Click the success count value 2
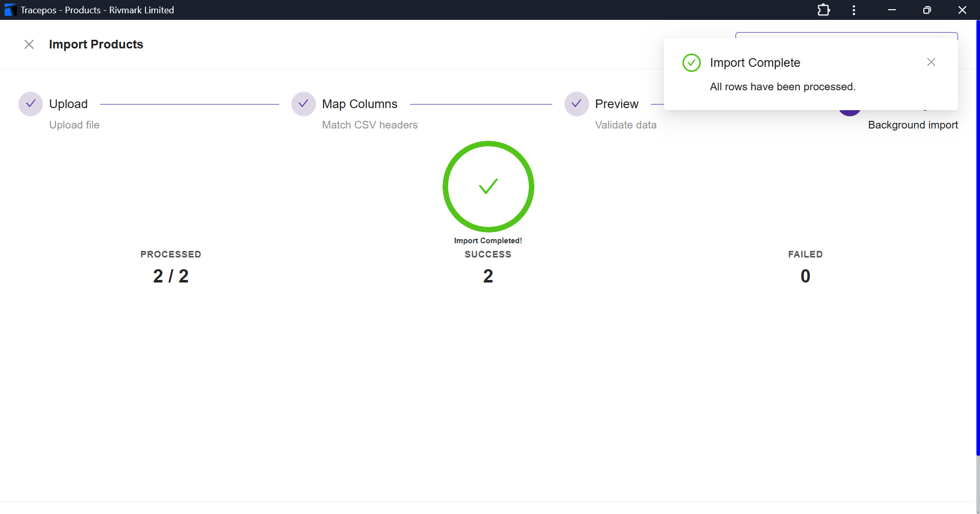The height and width of the screenshot is (514, 980). tap(488, 276)
